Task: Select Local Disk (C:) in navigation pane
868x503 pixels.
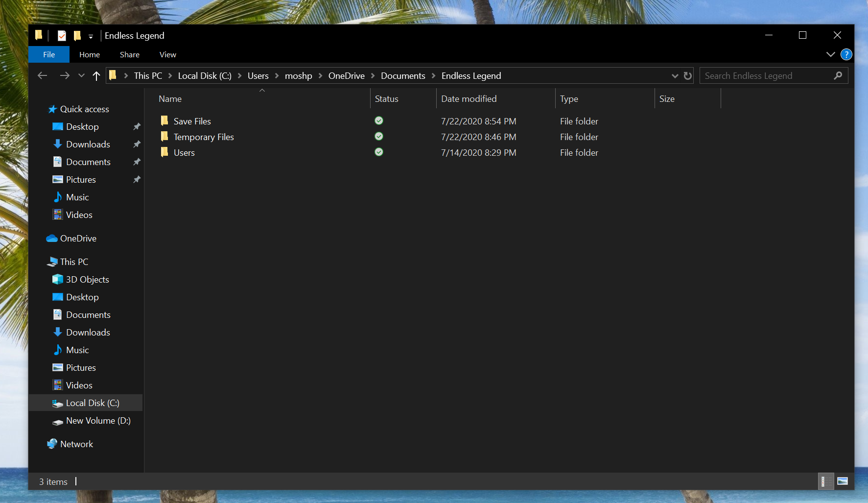Action: [x=93, y=403]
